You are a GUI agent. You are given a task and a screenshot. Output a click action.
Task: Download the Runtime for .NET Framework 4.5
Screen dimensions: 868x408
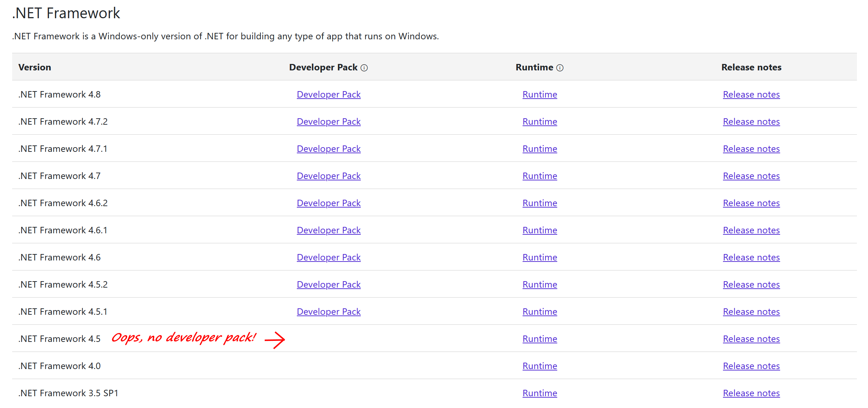coord(540,339)
